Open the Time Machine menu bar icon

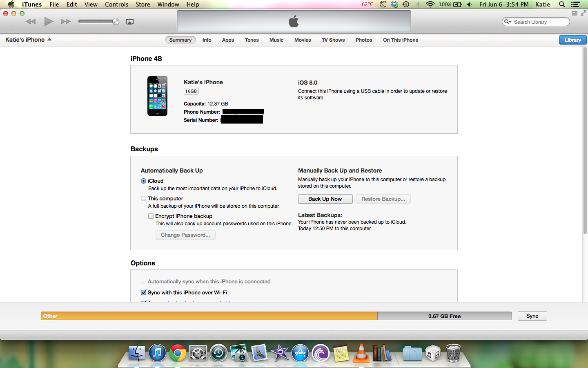pos(406,4)
